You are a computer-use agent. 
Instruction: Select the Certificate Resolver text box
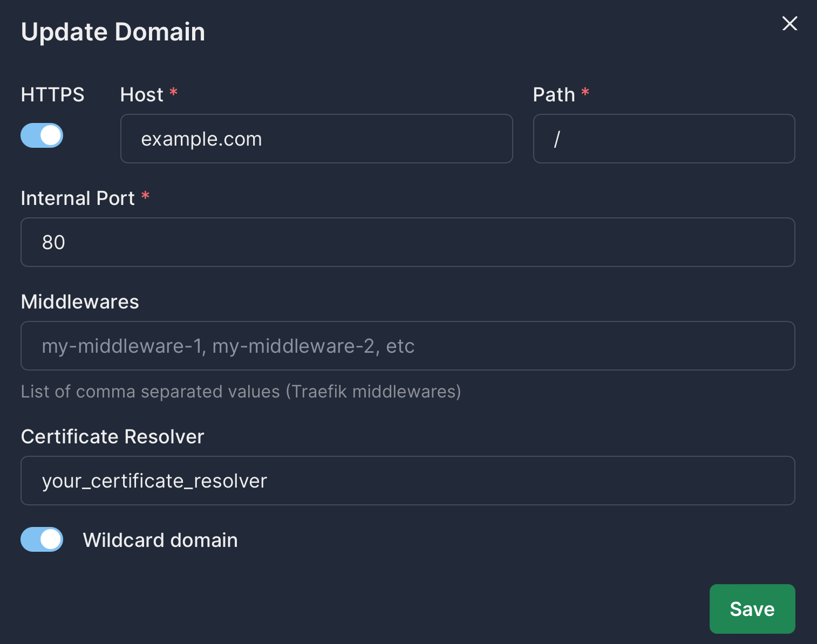click(408, 481)
